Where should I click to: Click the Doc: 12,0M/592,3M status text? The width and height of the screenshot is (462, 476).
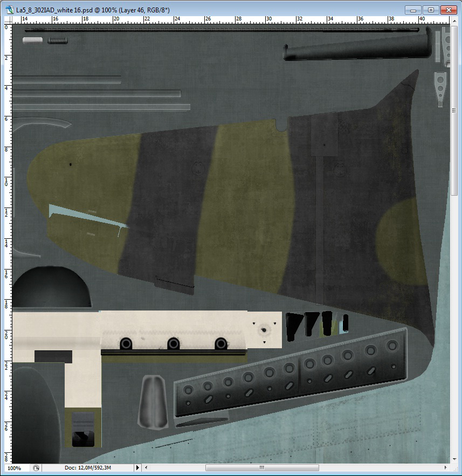(x=88, y=468)
